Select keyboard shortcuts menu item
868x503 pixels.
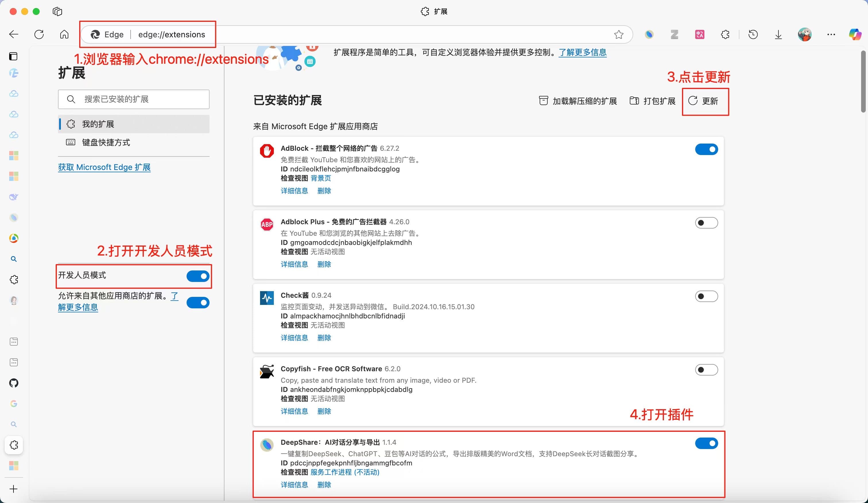pyautogui.click(x=106, y=142)
